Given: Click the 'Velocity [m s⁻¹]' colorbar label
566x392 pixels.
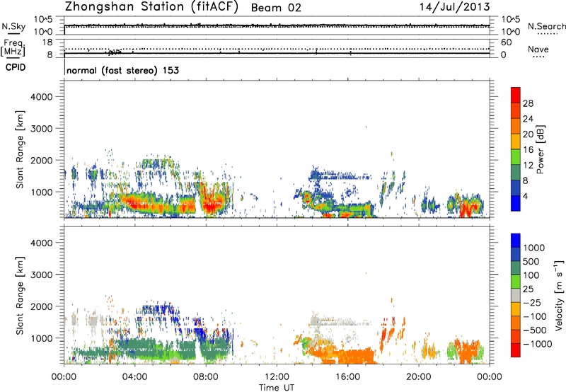Looking at the screenshot, I should coord(559,295).
